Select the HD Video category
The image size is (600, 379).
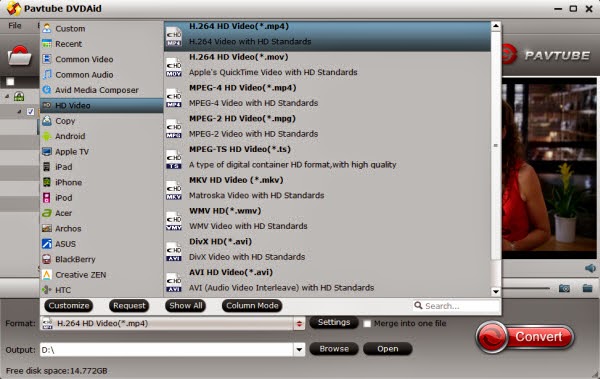click(x=102, y=105)
